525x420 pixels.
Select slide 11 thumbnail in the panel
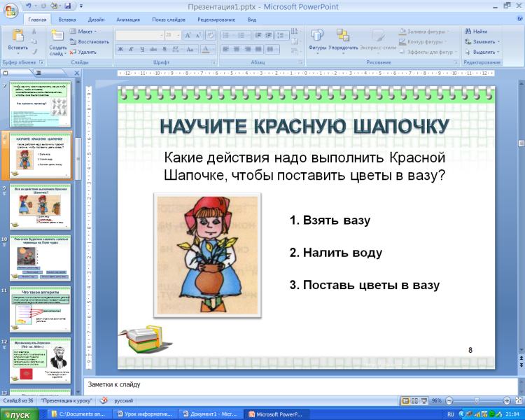[40, 309]
